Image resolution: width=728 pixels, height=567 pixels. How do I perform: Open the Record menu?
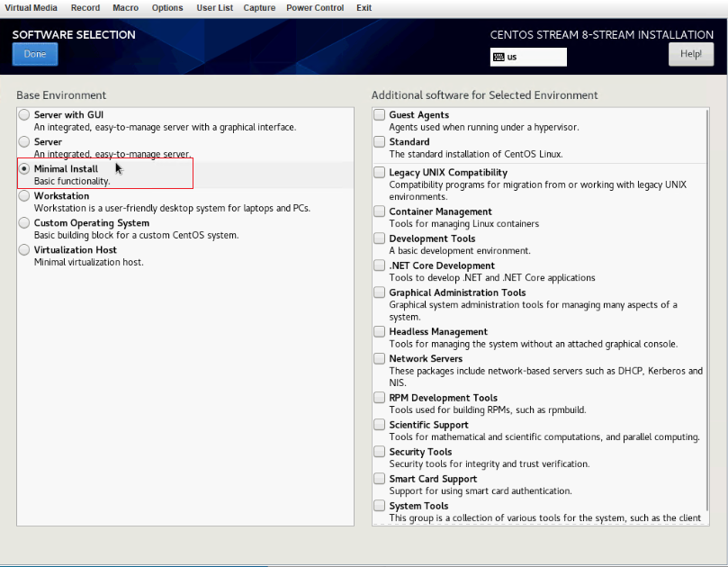tap(85, 8)
